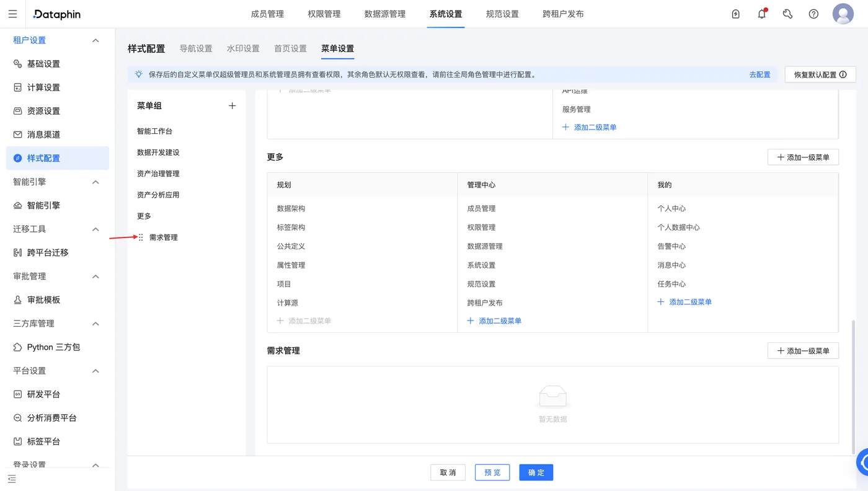Click the 智能引擎 item icon
The image size is (868, 491).
pos(18,205)
